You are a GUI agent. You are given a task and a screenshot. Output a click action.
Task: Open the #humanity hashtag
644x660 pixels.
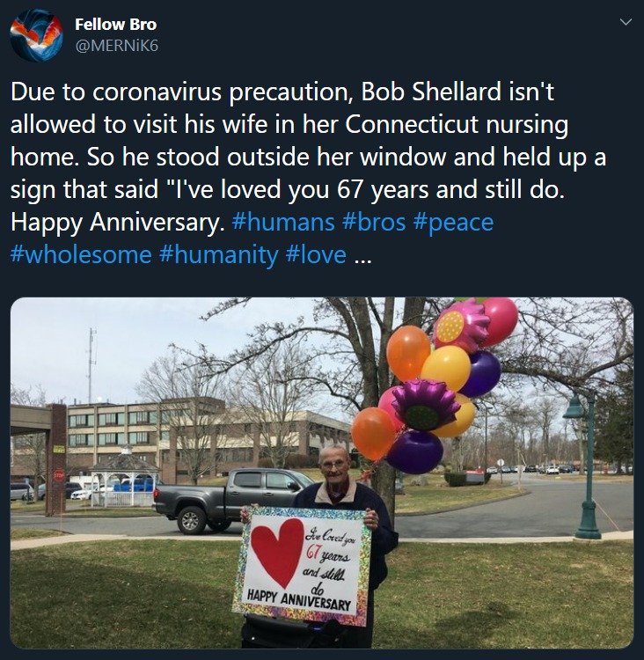point(218,256)
